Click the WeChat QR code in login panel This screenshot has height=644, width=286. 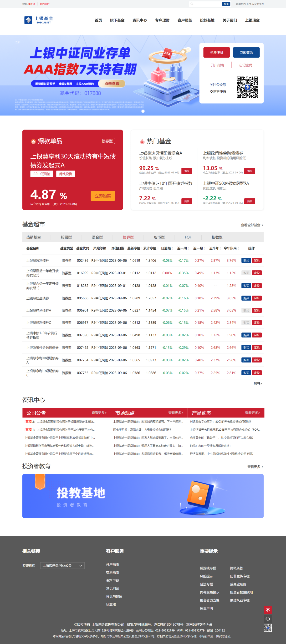(x=247, y=87)
